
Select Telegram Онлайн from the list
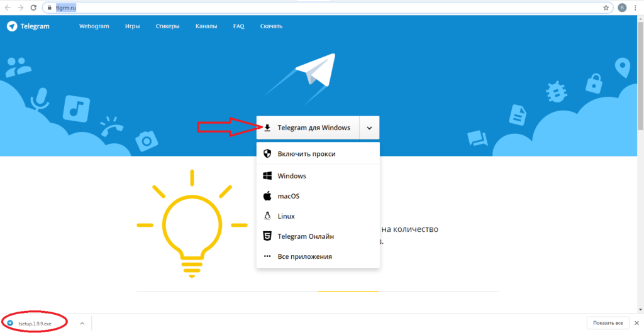pyautogui.click(x=318, y=236)
